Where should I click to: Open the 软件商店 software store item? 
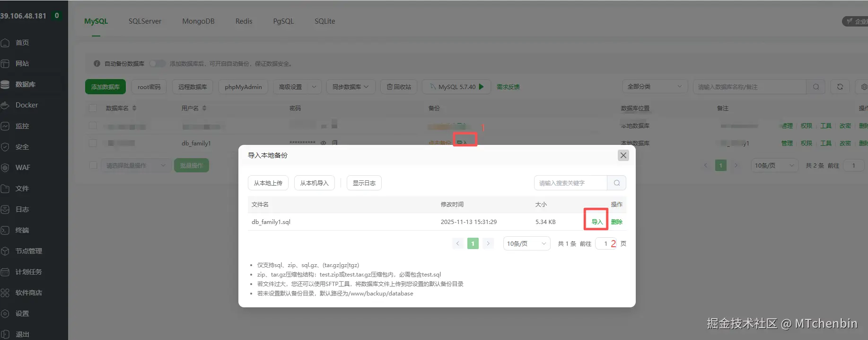(29, 293)
